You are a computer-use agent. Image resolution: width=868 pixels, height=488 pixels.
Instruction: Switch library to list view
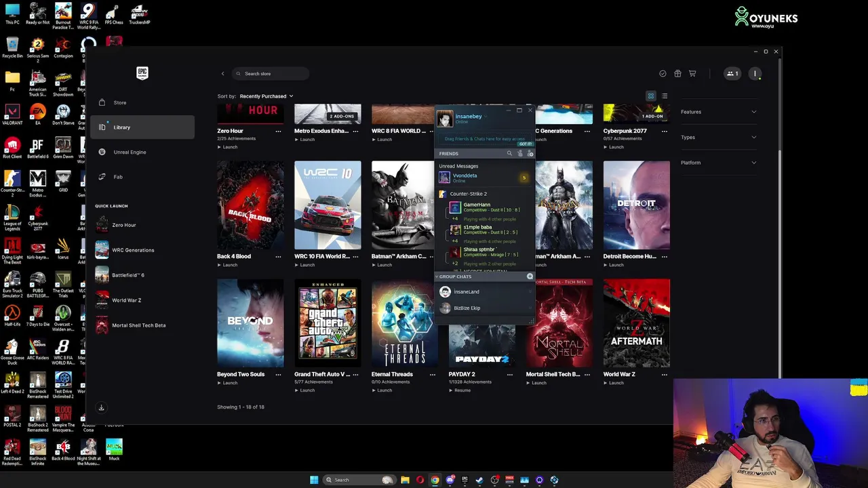click(665, 96)
